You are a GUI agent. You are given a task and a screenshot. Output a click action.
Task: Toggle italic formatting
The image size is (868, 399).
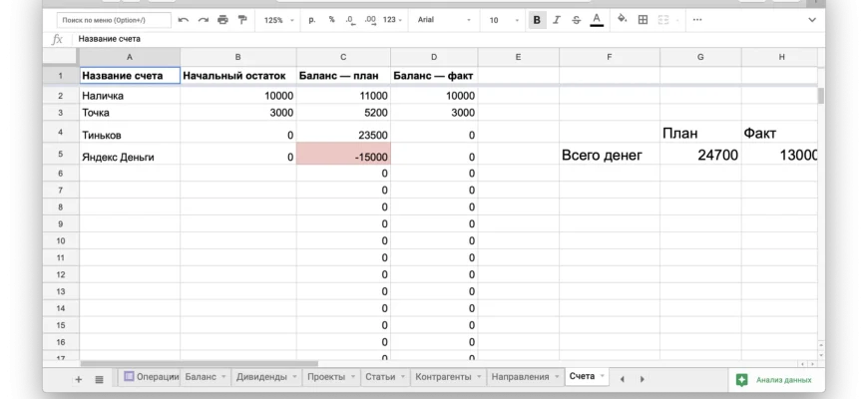pos(557,20)
